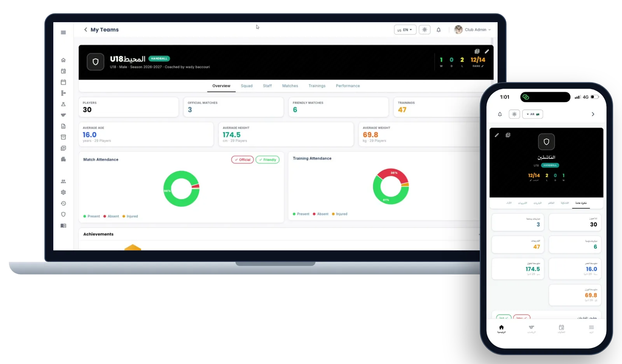Tap the home icon in phone bottom bar
Image resolution: width=622 pixels, height=364 pixels.
point(501,327)
